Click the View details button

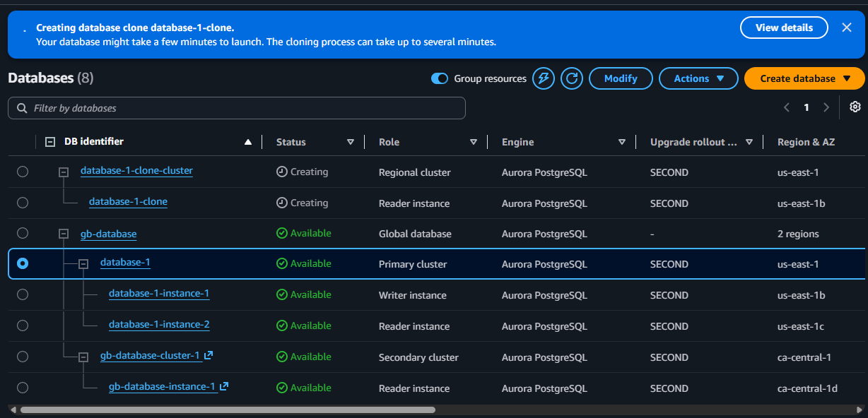[784, 28]
